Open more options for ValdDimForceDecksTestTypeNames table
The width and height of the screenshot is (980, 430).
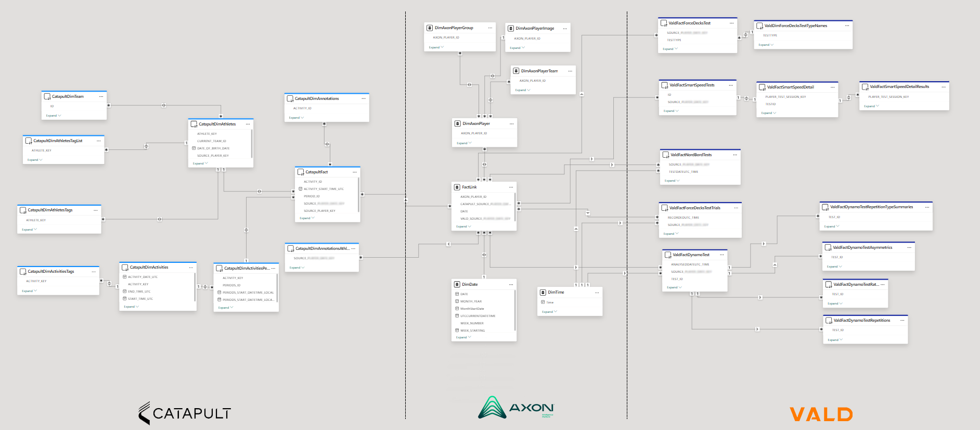pyautogui.click(x=847, y=26)
